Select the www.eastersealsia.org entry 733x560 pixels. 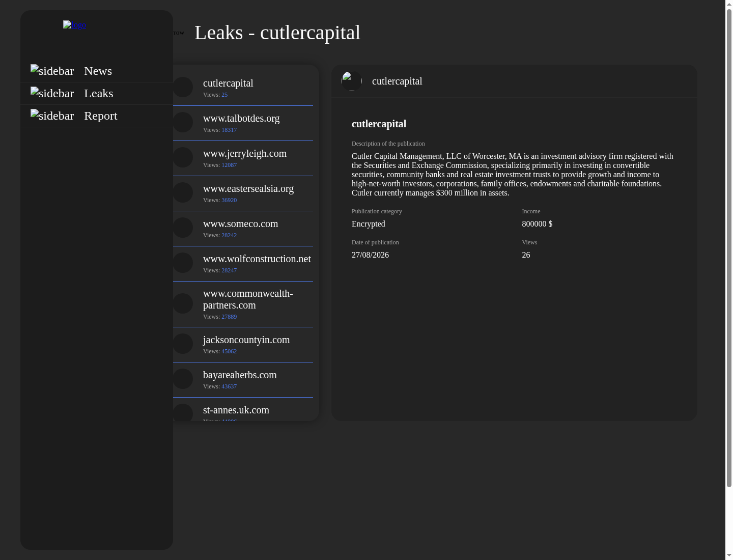click(x=243, y=193)
